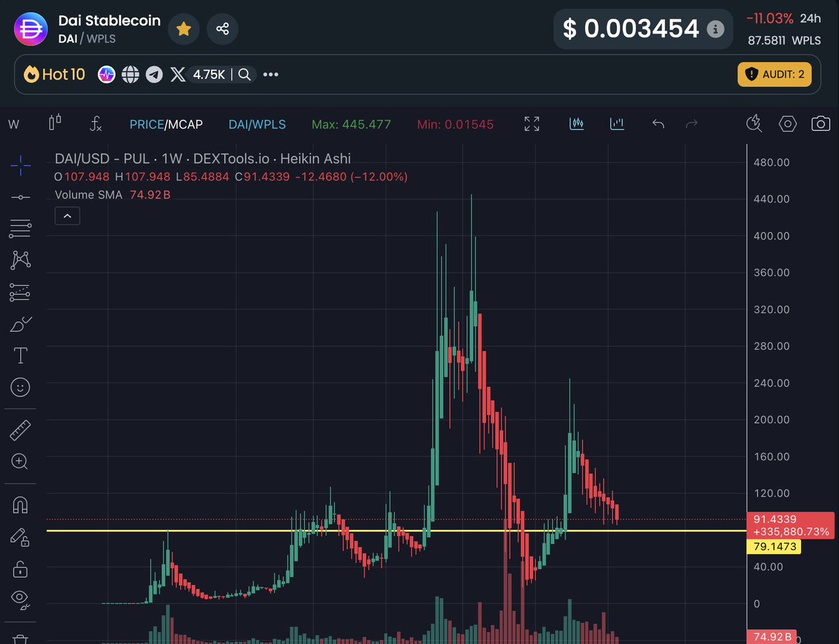Open the chart settings hexagon icon
Image resolution: width=839 pixels, height=644 pixels.
788,124
